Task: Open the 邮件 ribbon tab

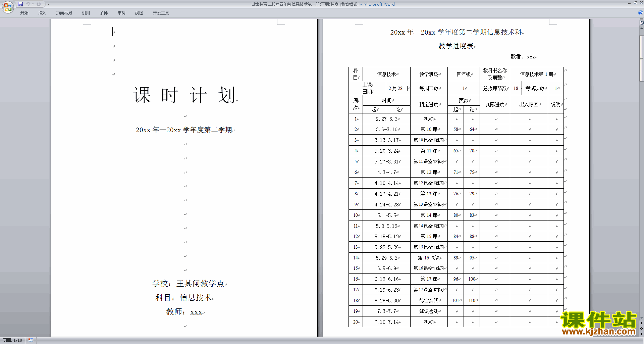Action: tap(104, 13)
